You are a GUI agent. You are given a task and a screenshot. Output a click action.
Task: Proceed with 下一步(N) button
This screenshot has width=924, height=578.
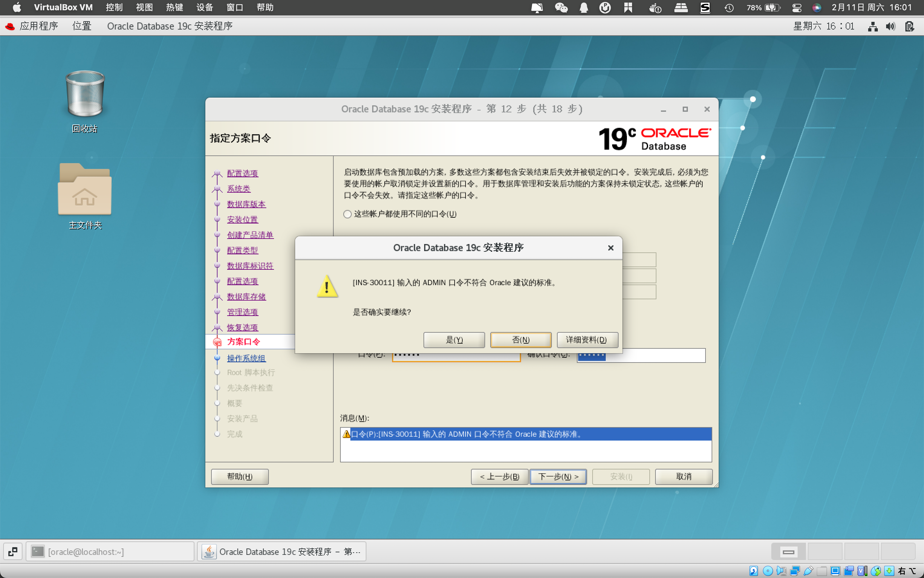[558, 476]
